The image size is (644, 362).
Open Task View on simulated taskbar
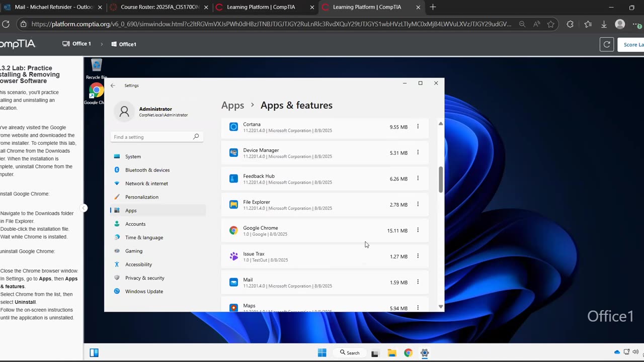[x=374, y=353]
